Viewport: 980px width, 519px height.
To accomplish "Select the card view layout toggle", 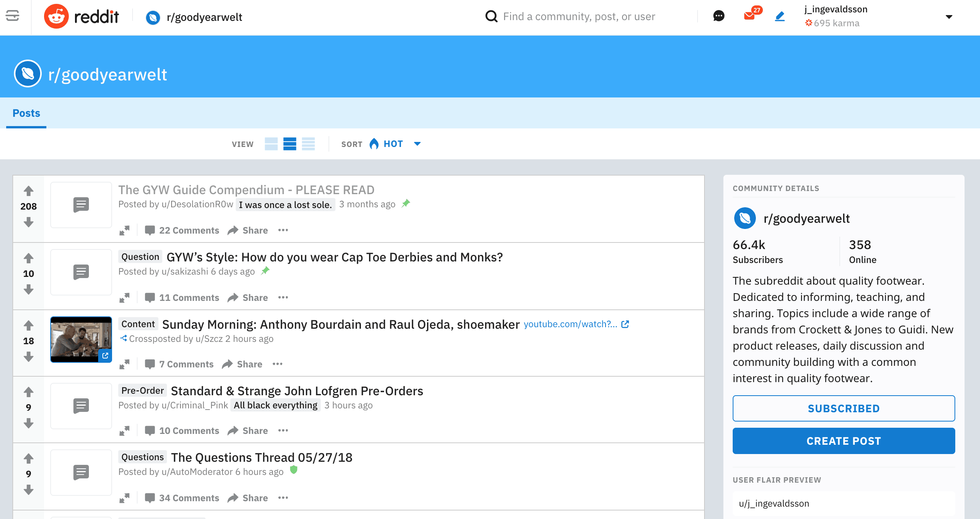I will 271,144.
